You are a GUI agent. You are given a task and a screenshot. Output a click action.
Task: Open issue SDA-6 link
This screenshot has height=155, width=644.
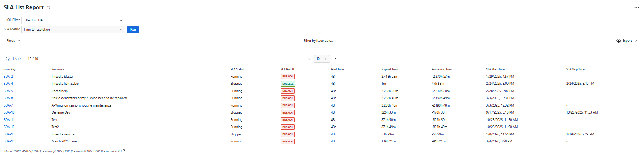click(x=8, y=98)
